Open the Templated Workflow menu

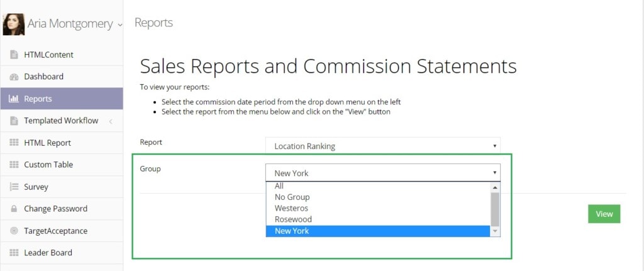(62, 121)
